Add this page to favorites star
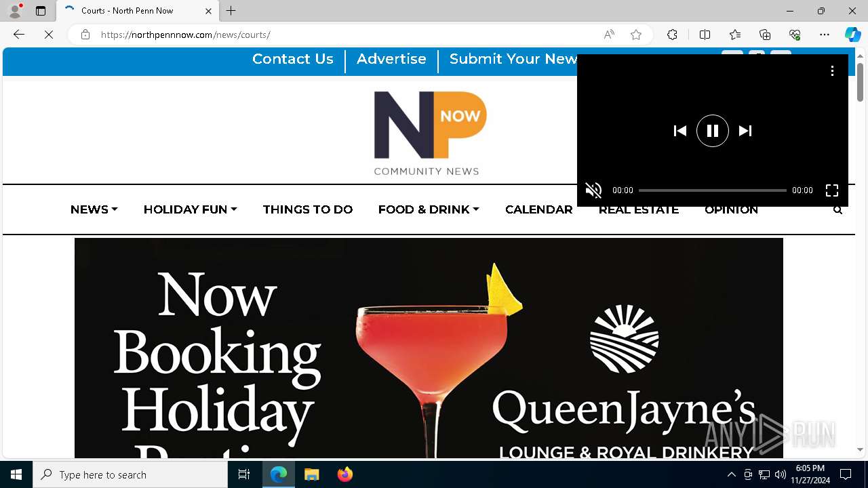This screenshot has width=868, height=488. coord(636,35)
